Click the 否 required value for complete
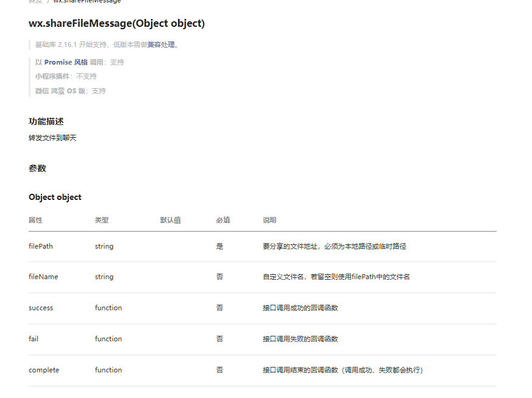Image resolution: width=532 pixels, height=398 pixels. (220, 370)
